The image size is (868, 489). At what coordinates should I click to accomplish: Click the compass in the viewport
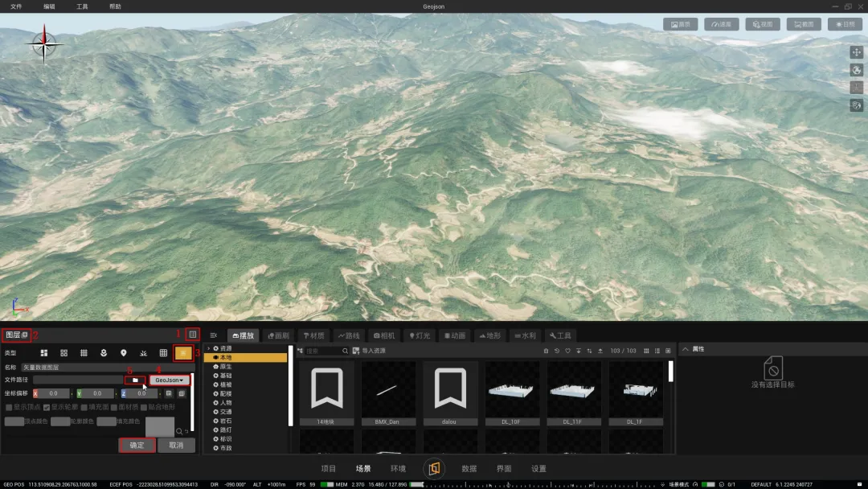point(43,43)
